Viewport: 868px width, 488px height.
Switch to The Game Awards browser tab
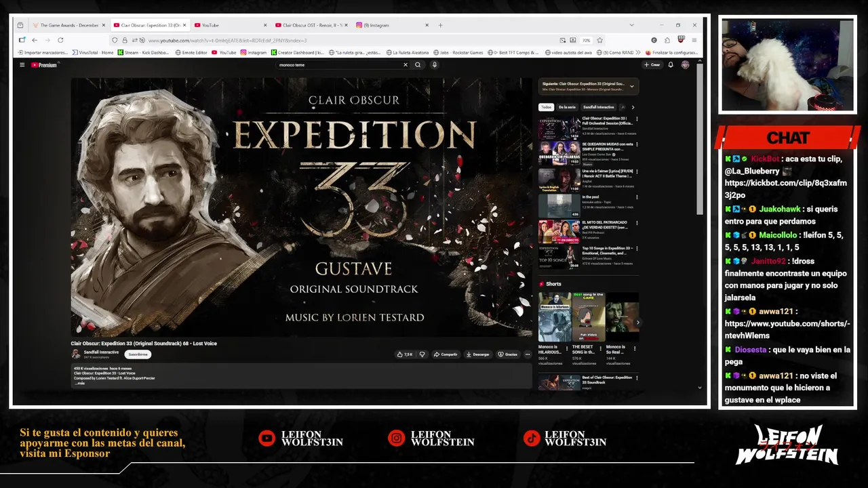pos(69,25)
